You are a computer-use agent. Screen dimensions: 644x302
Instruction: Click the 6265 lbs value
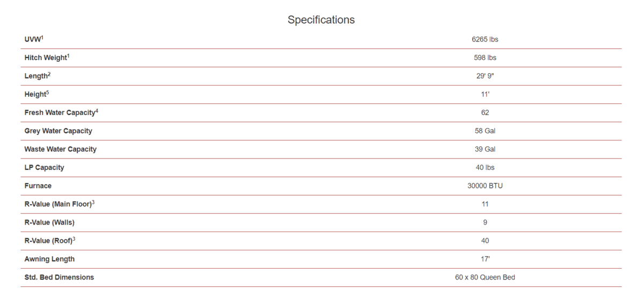485,39
